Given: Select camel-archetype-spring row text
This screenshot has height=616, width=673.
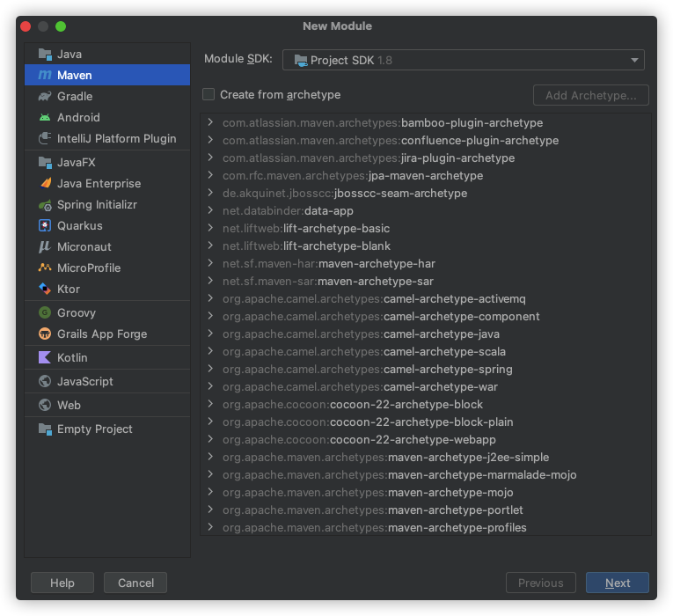Looking at the screenshot, I should 368,370.
